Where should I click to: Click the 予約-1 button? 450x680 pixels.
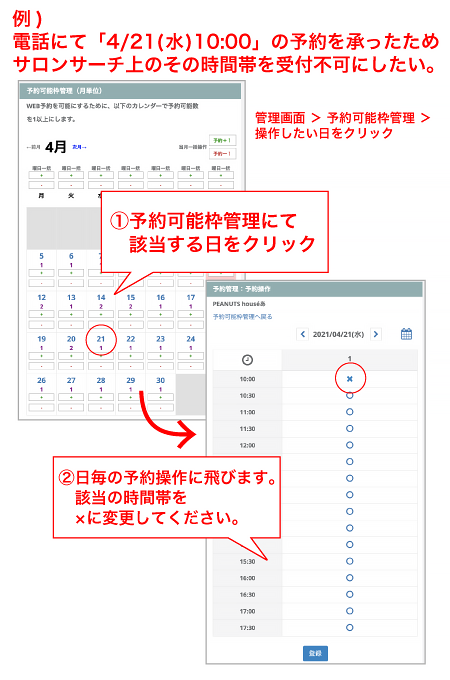(x=222, y=154)
